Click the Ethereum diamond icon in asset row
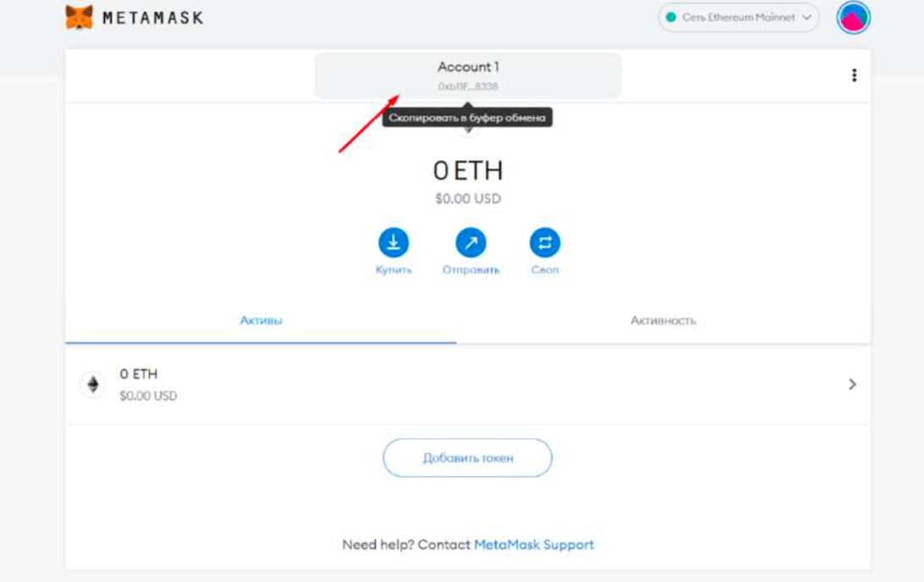 click(93, 385)
